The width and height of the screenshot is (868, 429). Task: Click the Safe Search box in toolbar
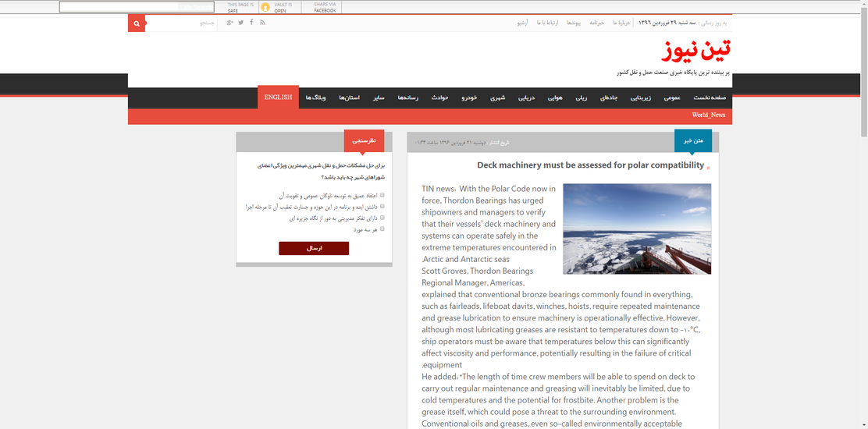pos(136,7)
